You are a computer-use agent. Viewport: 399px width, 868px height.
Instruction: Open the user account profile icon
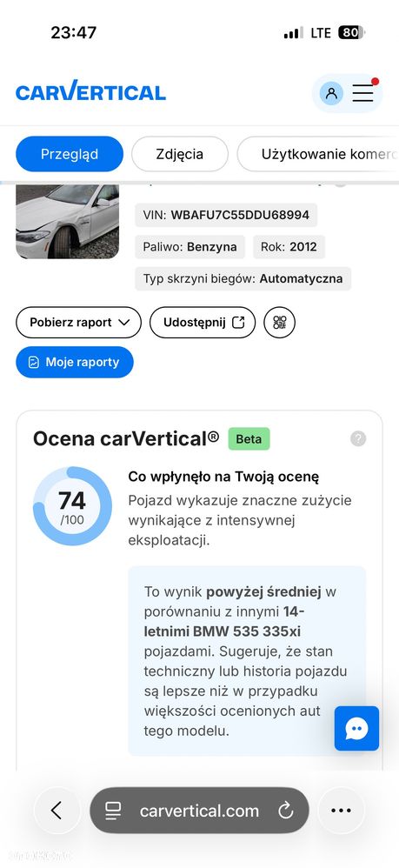(331, 93)
